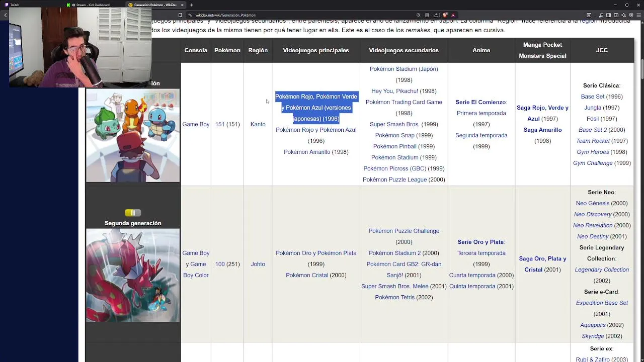Close the Generación Pokémon tab

tap(182, 5)
